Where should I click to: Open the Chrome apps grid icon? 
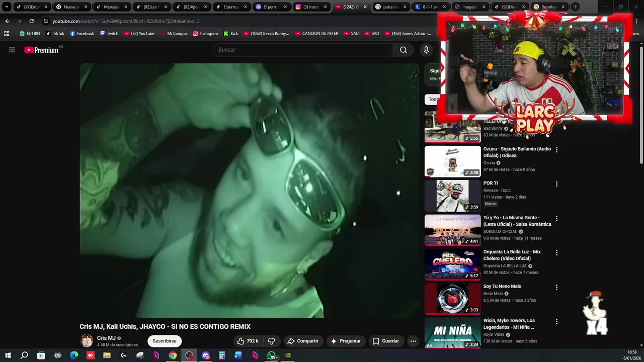tap(7, 34)
